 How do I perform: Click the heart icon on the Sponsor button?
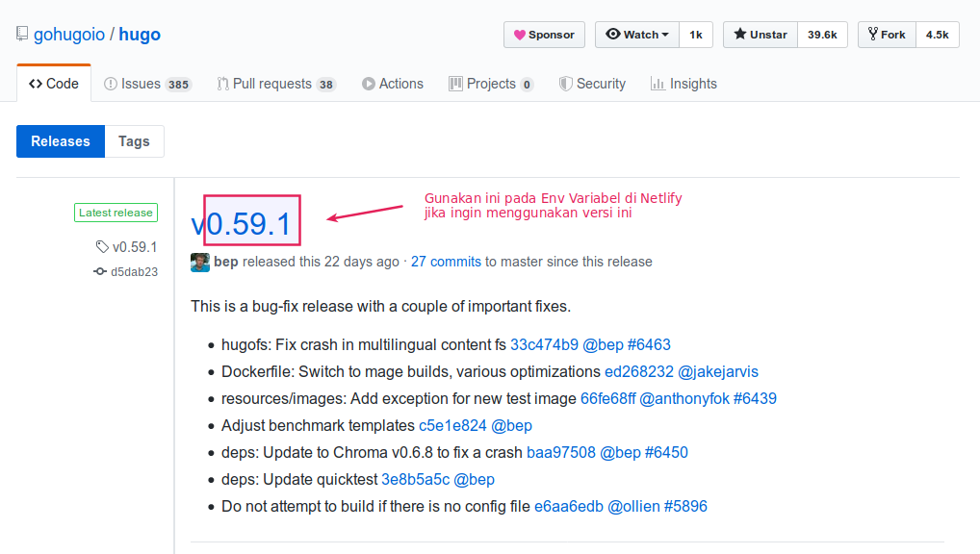(x=522, y=34)
